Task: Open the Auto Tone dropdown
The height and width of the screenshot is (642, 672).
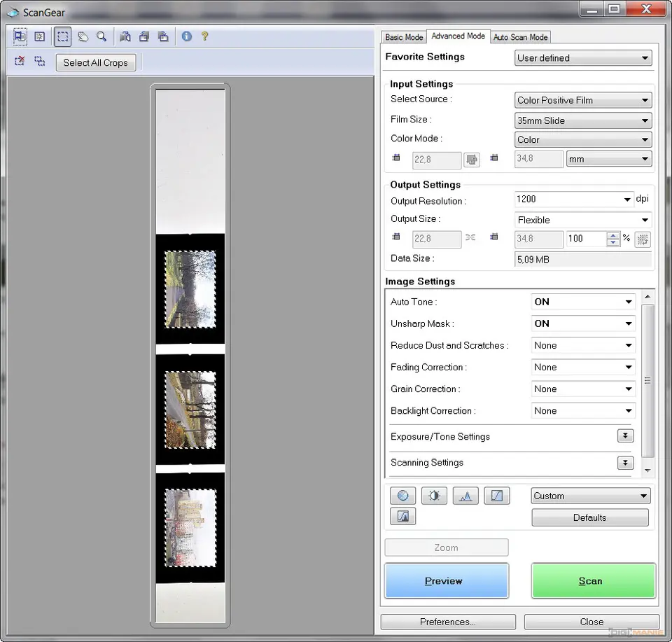Action: point(583,302)
